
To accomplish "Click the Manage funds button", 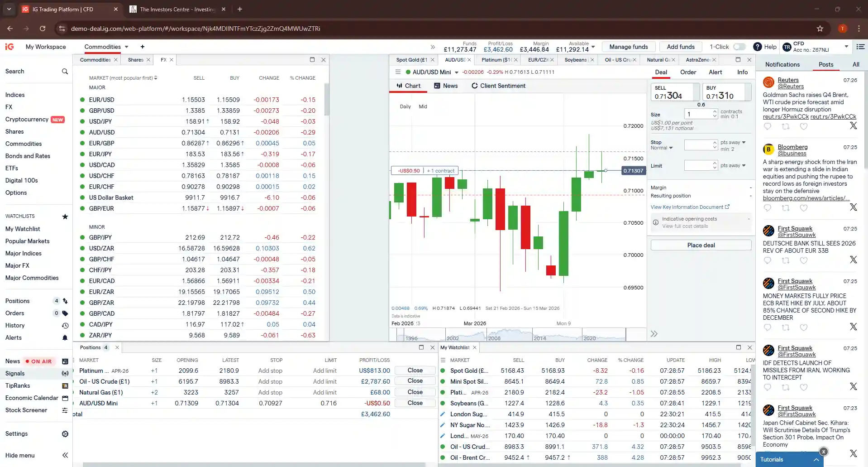I will (629, 47).
